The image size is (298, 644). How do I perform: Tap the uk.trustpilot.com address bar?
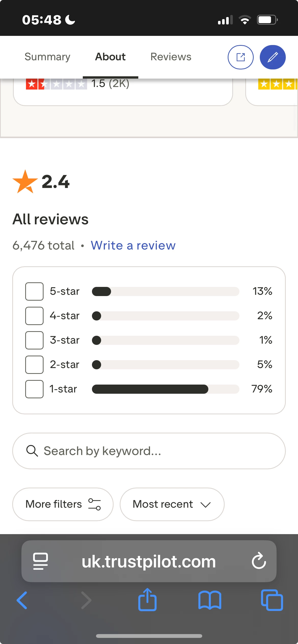(148, 562)
